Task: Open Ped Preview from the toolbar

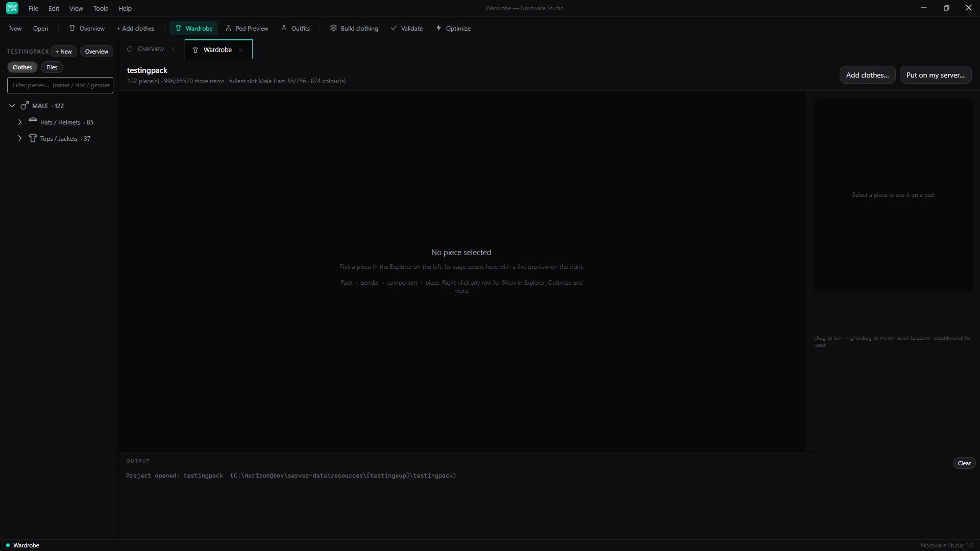Action: tap(247, 29)
